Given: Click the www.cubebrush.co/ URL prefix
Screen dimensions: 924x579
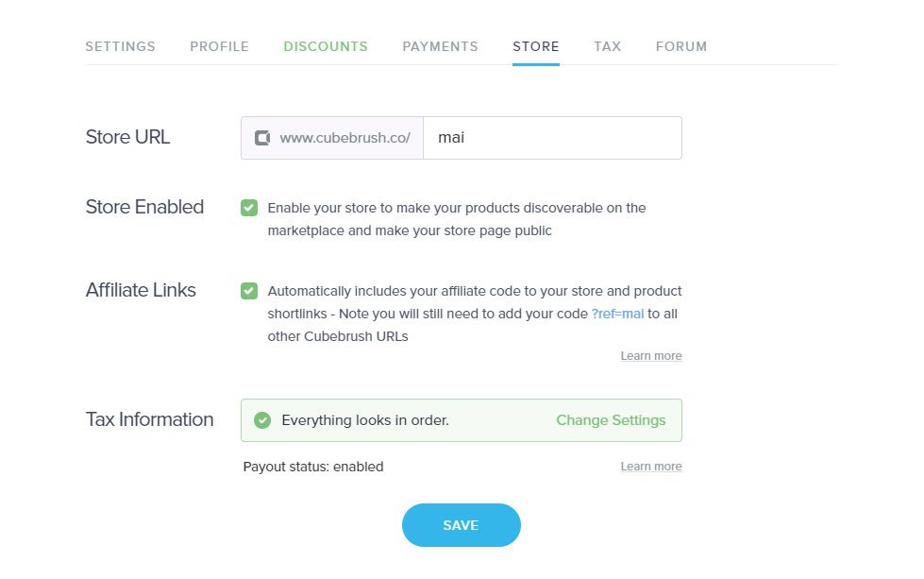Looking at the screenshot, I should tap(344, 138).
